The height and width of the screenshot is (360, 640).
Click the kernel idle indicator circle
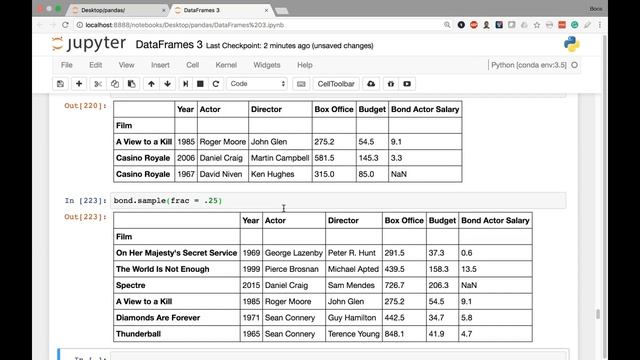click(574, 65)
